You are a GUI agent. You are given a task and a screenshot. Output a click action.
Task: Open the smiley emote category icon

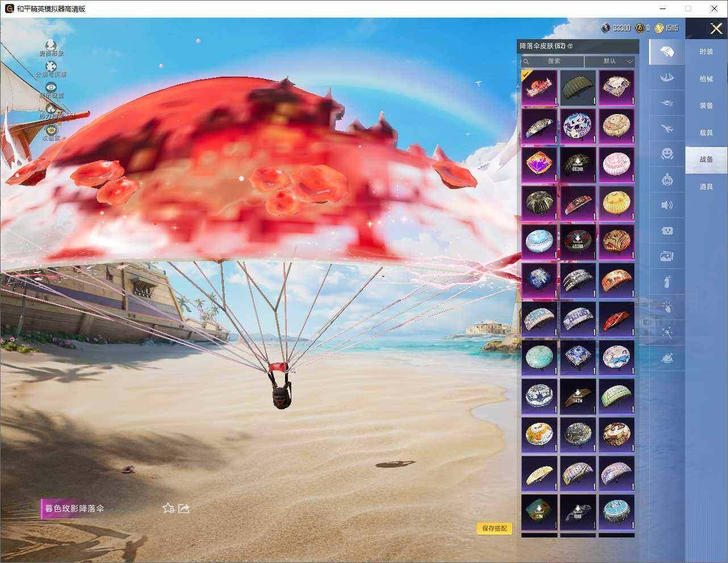click(667, 153)
